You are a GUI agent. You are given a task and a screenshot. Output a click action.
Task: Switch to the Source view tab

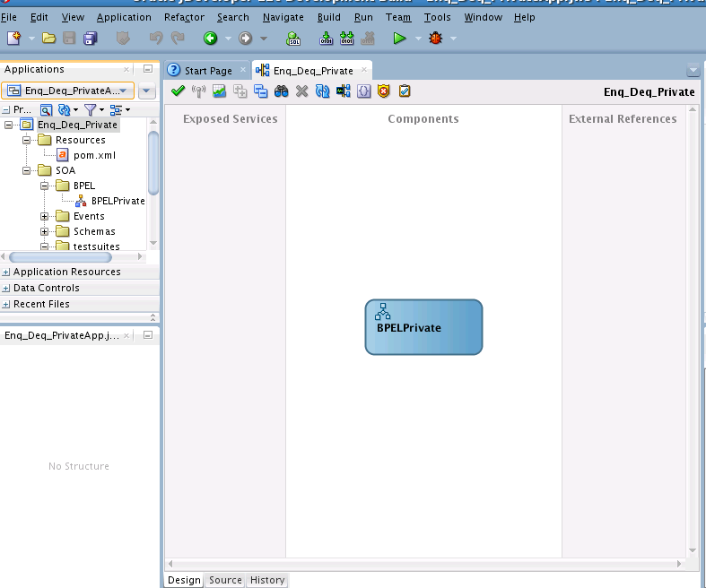click(x=225, y=580)
